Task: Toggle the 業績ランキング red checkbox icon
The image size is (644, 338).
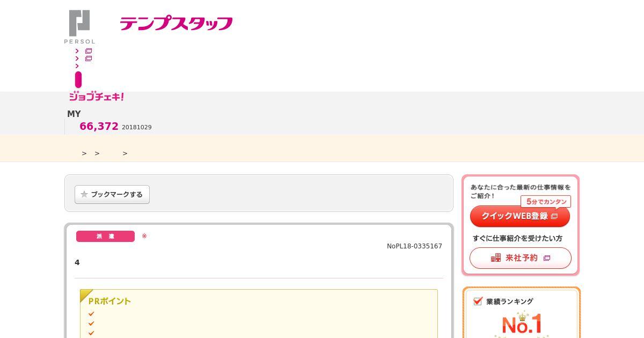Action: click(x=478, y=301)
